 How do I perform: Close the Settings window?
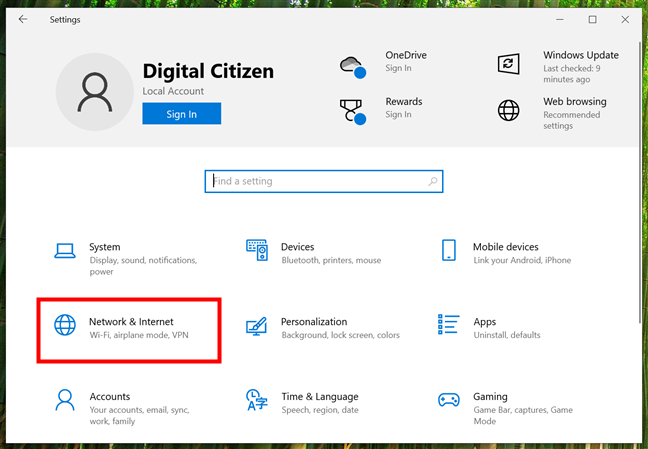click(x=625, y=19)
